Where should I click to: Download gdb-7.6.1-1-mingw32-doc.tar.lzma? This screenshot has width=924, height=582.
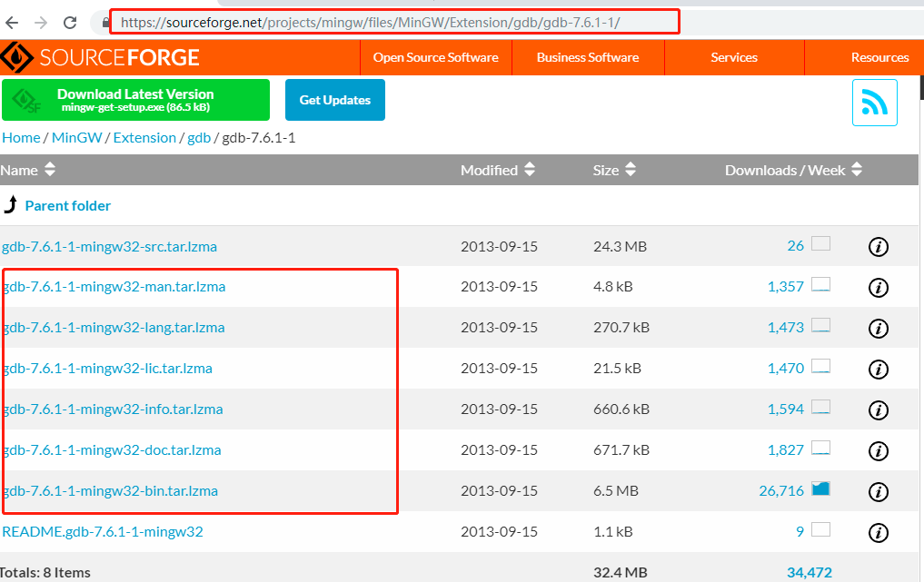tap(113, 450)
